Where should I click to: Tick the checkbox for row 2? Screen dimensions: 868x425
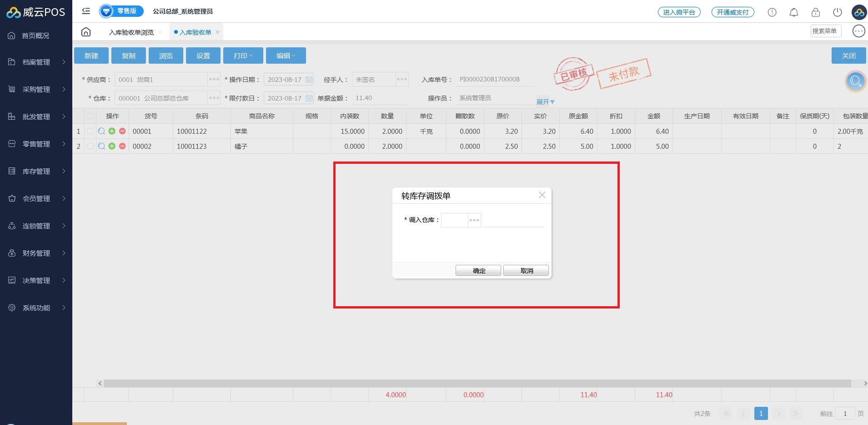point(90,146)
